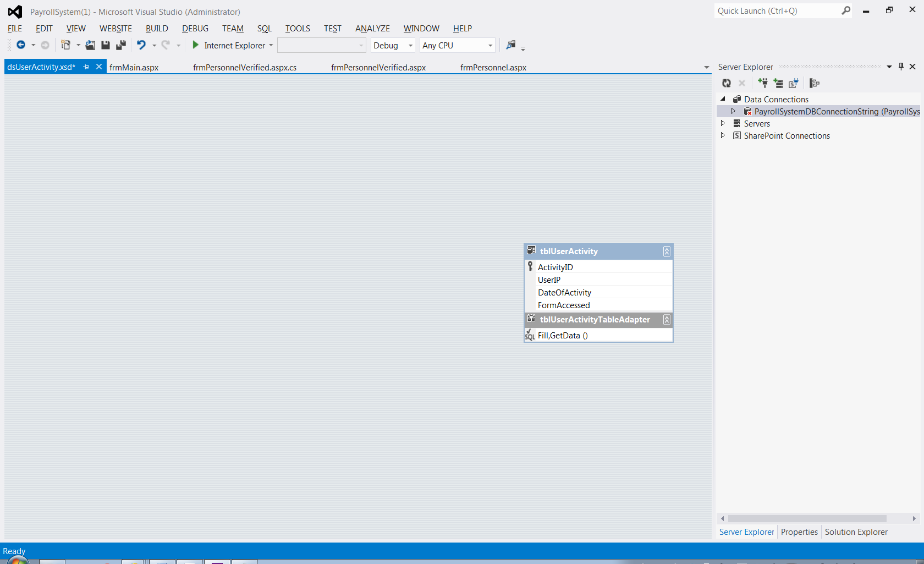Click the tblUserActivity table icon
The image size is (924, 564).
[531, 251]
